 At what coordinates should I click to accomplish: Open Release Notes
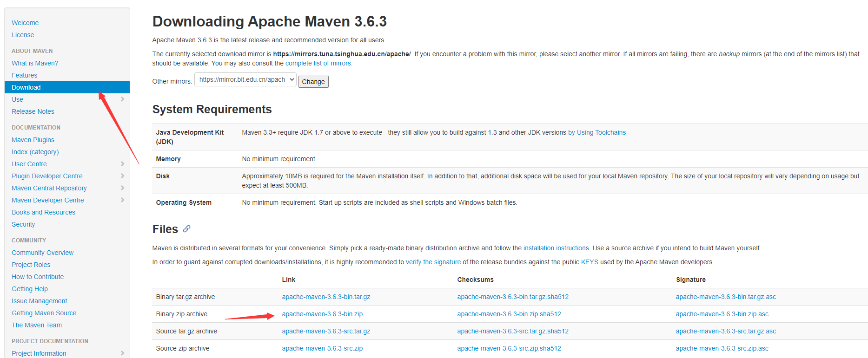pyautogui.click(x=33, y=111)
